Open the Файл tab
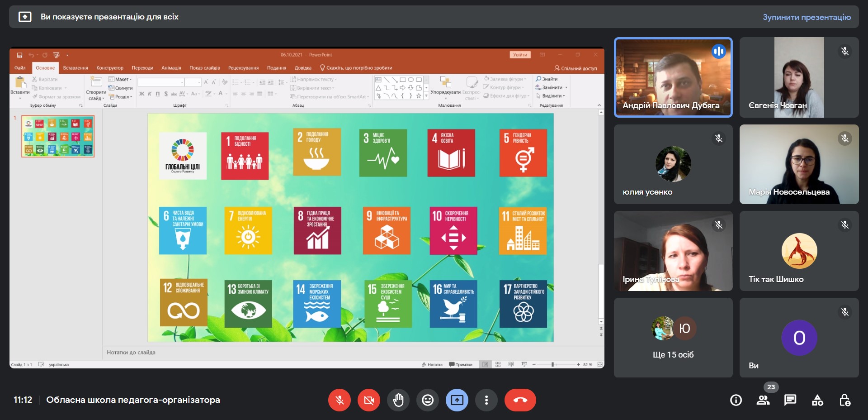 [x=20, y=68]
